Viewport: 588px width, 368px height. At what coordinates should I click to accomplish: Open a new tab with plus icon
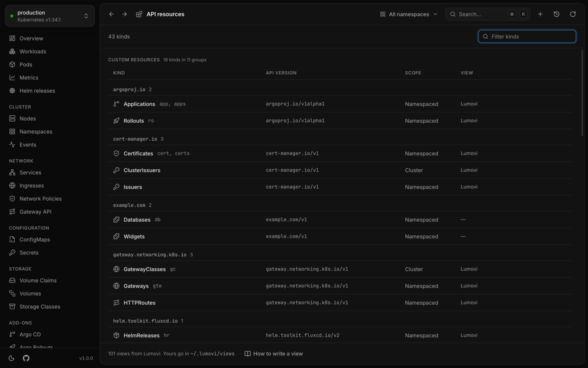540,14
